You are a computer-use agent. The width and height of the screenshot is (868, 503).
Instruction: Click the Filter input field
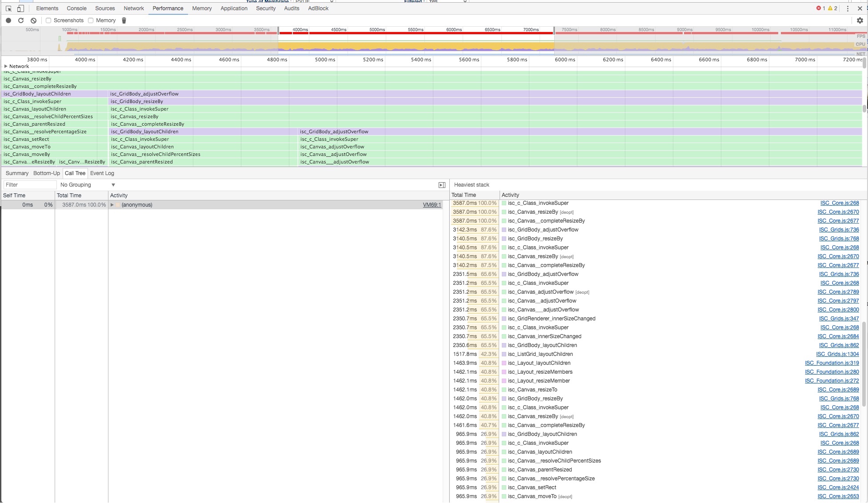(x=30, y=185)
